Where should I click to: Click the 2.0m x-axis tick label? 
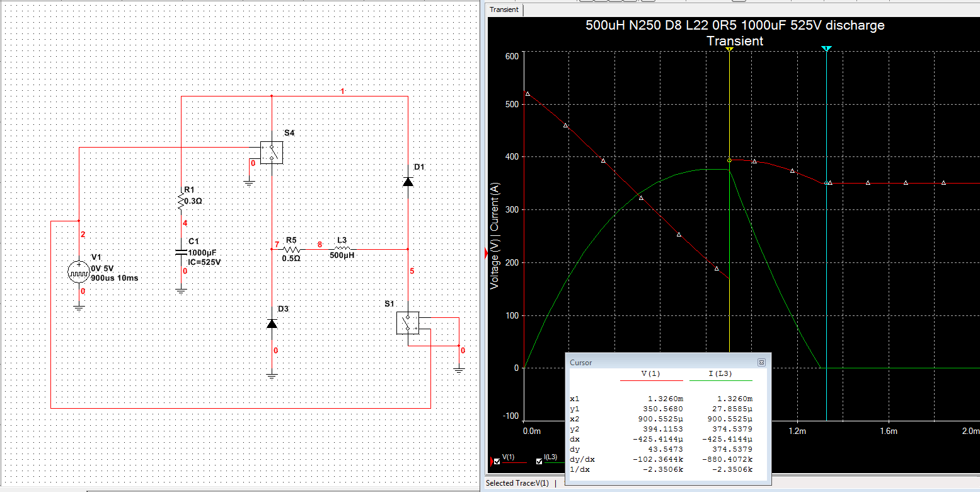point(971,431)
